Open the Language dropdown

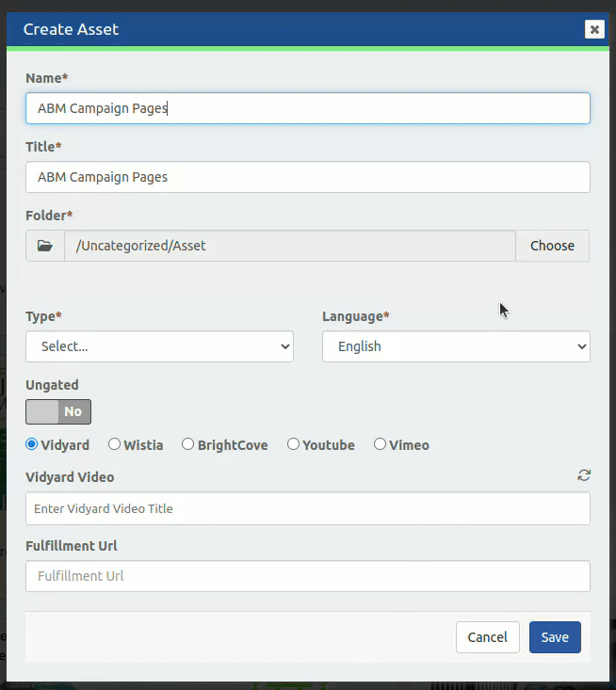coord(456,346)
